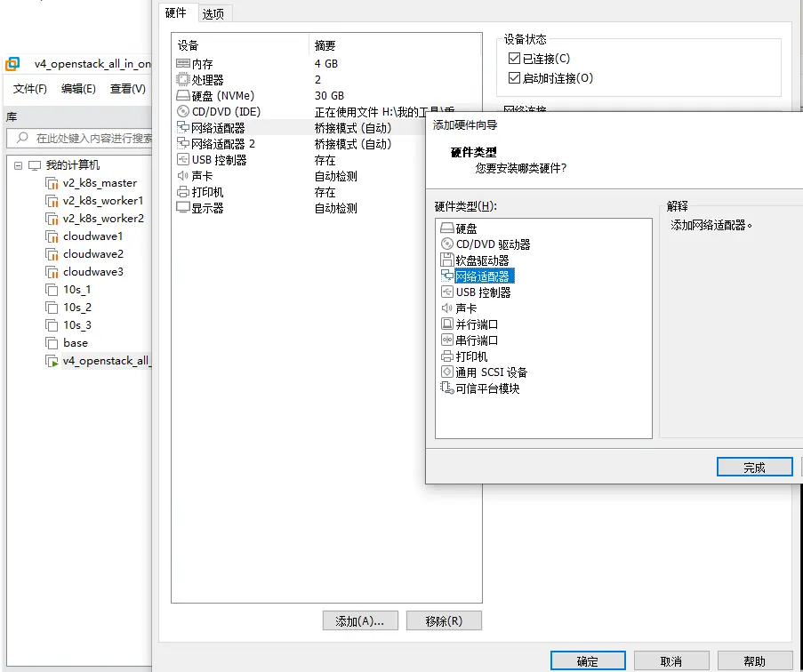Select the 内存 memory icon in device list
Viewport: 803px width, 672px height.
183,64
